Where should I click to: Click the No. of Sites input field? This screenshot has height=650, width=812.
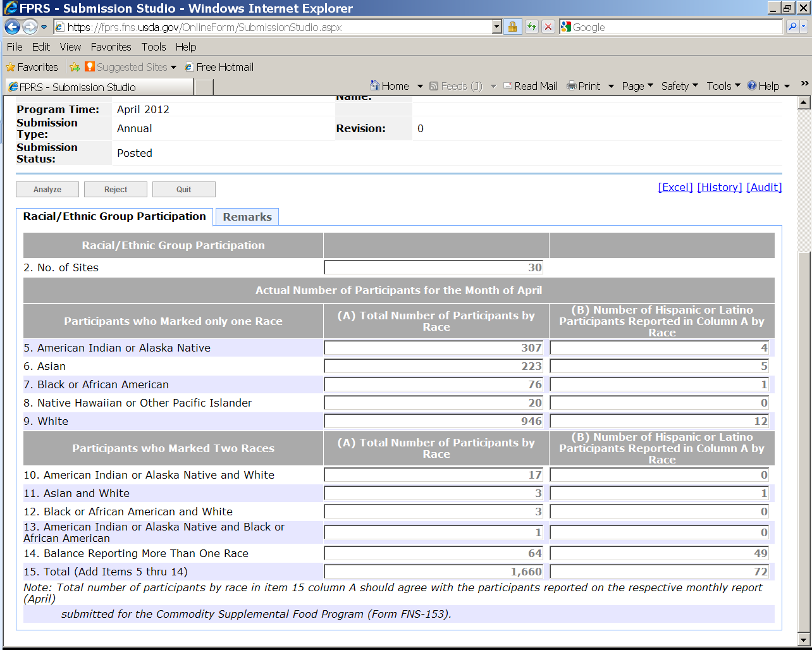[434, 267]
